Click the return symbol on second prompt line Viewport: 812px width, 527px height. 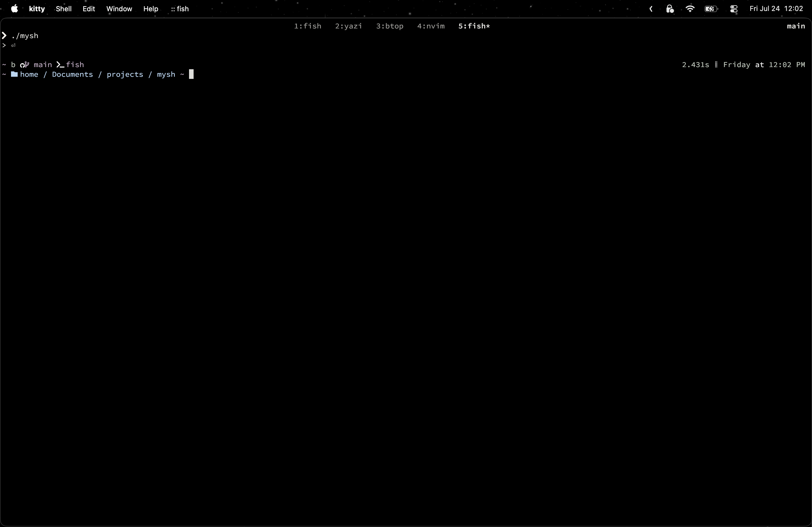pos(13,45)
